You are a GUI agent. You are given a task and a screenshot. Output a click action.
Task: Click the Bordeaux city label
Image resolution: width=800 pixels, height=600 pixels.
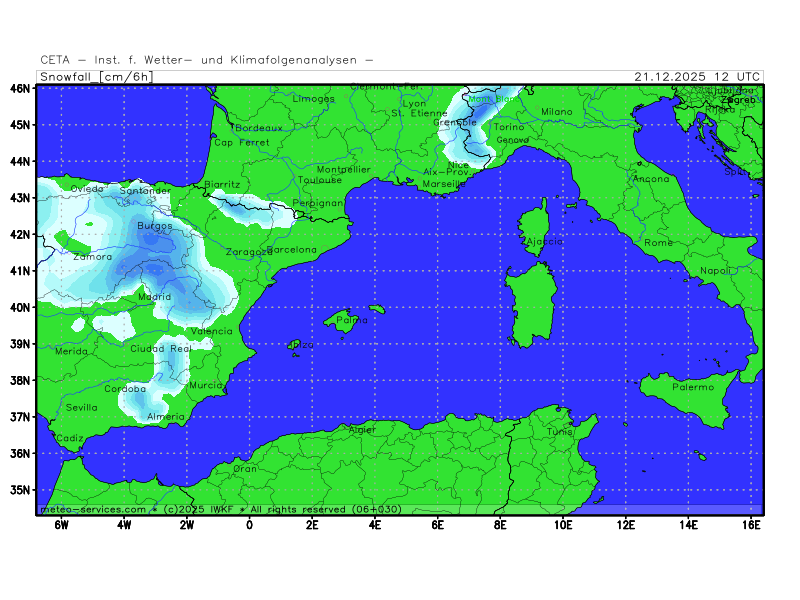(x=260, y=128)
